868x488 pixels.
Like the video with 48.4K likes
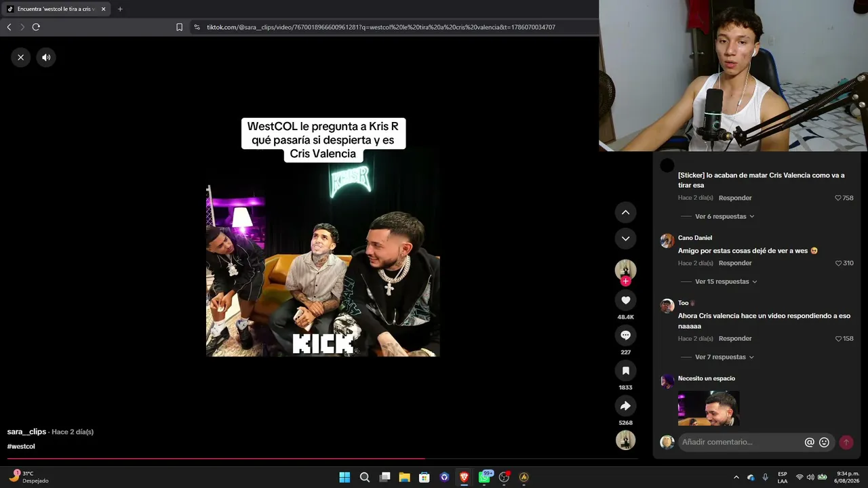[625, 300]
